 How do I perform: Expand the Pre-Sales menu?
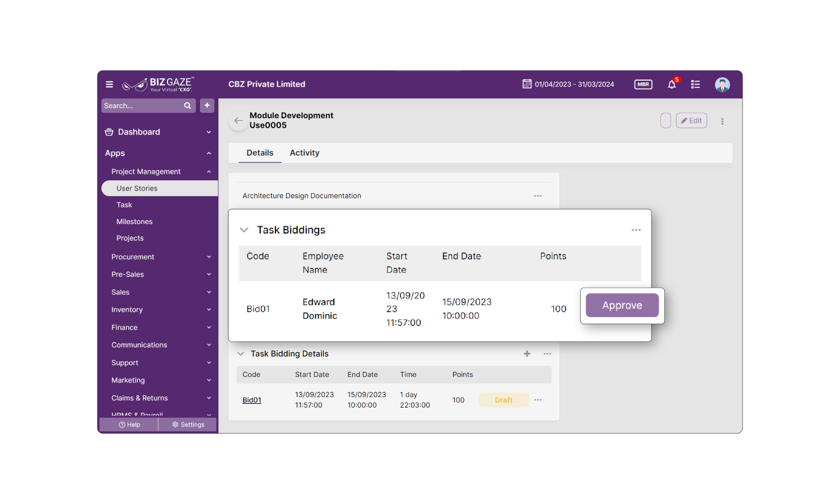[209, 274]
